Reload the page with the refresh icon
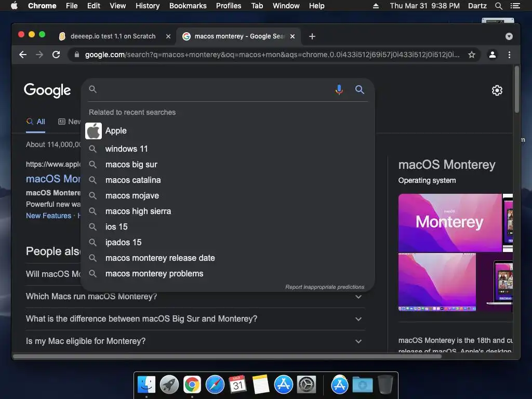Viewport: 532px width, 399px height. [x=56, y=55]
